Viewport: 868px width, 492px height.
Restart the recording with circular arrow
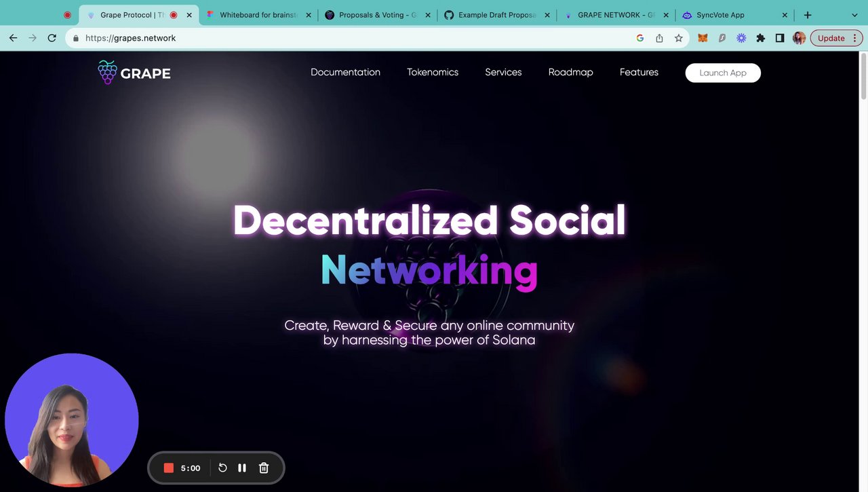(x=222, y=468)
